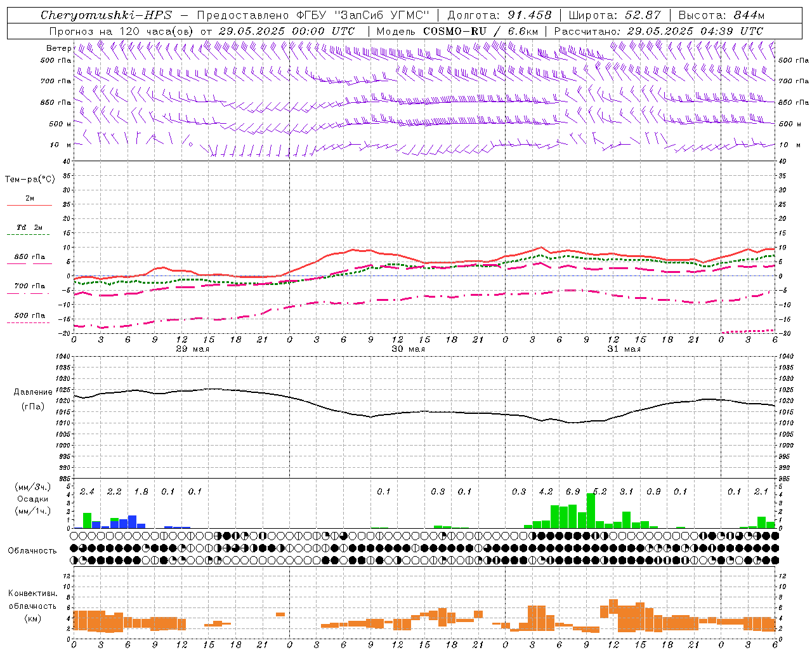Screen dimensions: 812x650
Task: Click the 5.2 precipitation value
Action: coord(599,492)
